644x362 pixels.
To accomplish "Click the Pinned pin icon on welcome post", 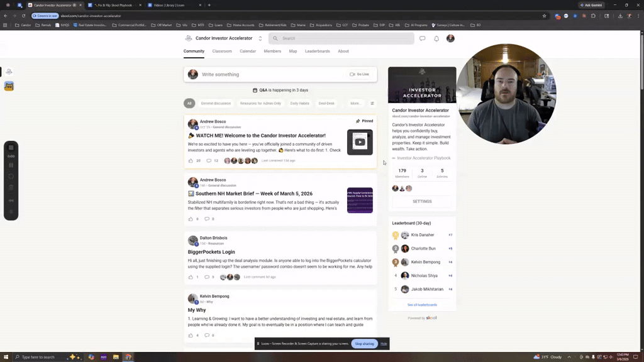I will pos(358,121).
